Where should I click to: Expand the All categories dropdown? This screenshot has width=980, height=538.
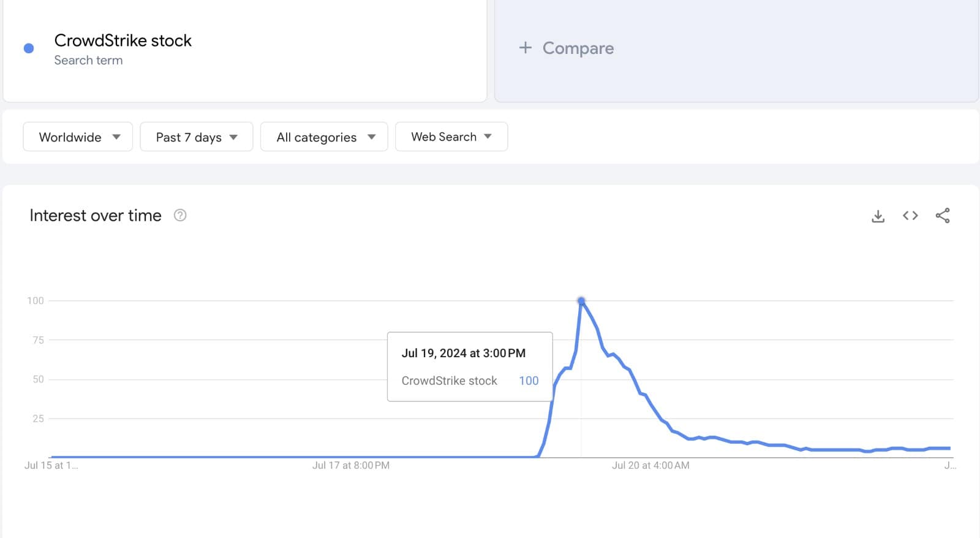coord(324,137)
